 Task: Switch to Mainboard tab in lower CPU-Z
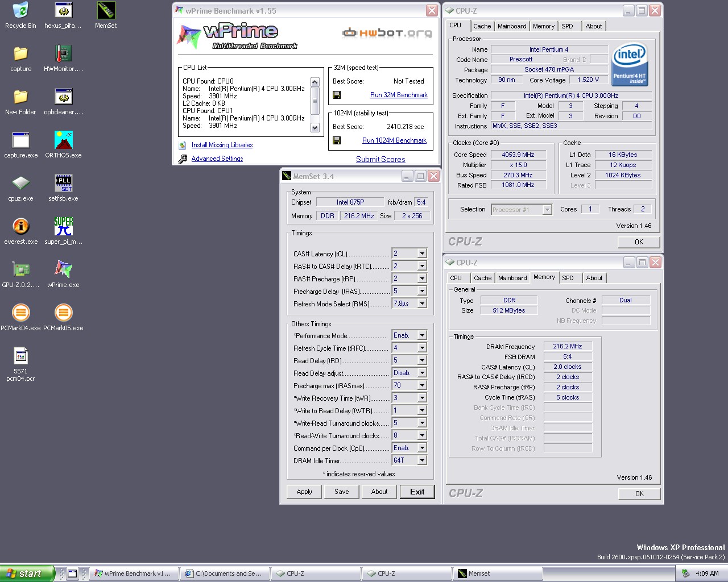(x=512, y=278)
